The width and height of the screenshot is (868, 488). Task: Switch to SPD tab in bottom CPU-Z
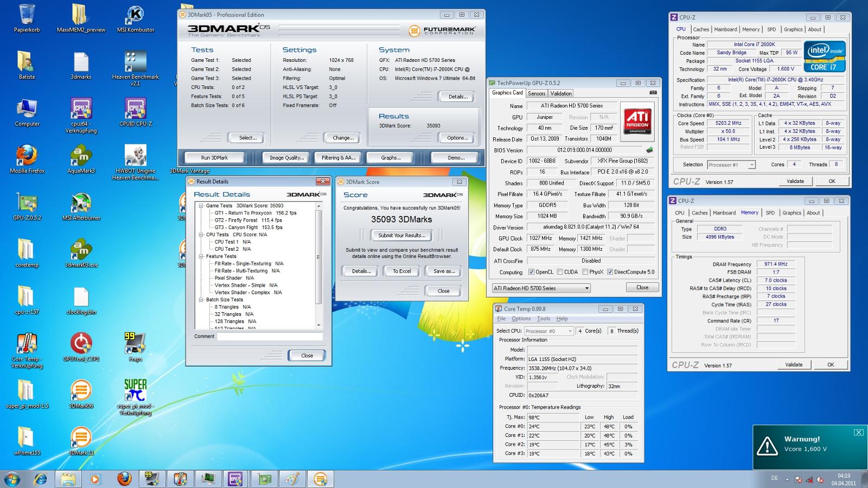point(770,213)
